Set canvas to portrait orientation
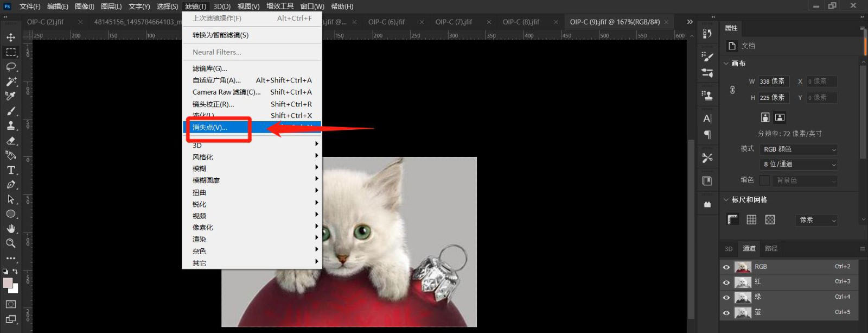The width and height of the screenshot is (868, 333). [765, 117]
